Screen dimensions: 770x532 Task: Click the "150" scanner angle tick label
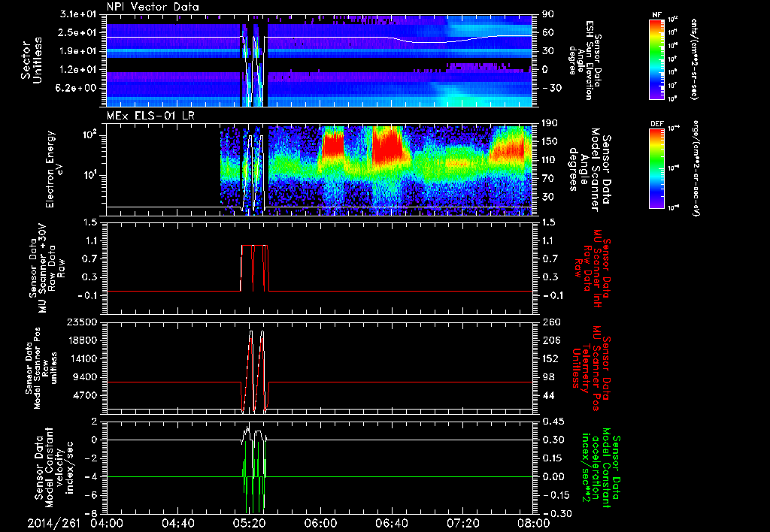point(550,141)
